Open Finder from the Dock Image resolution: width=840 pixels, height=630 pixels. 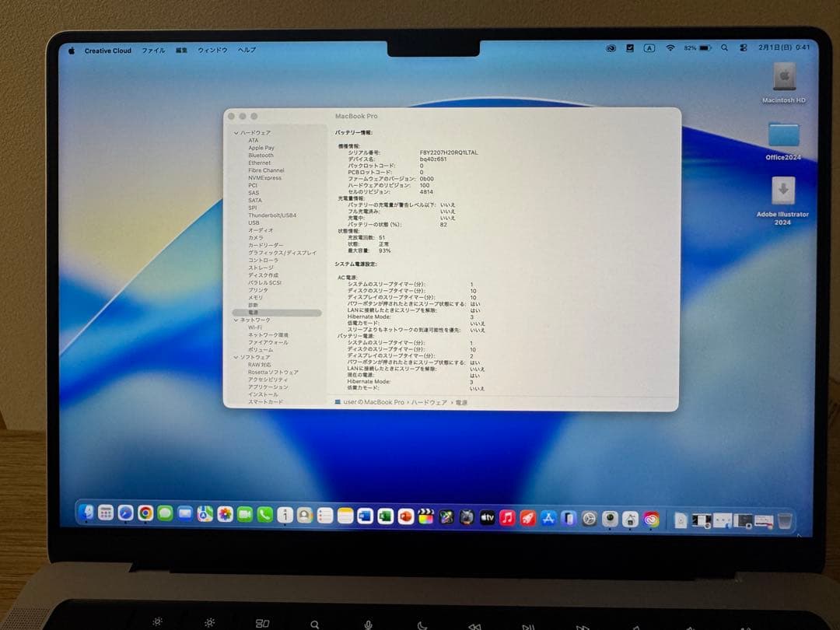coord(87,513)
